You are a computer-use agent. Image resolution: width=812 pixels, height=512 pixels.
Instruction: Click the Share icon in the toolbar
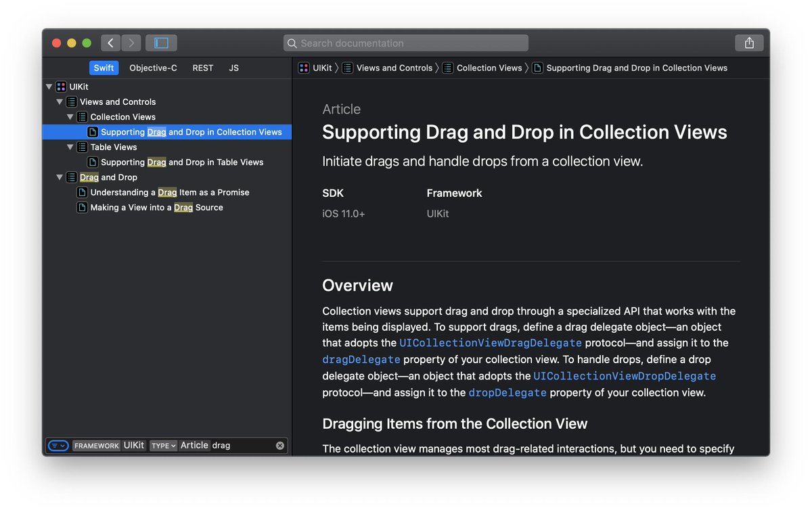coord(749,42)
